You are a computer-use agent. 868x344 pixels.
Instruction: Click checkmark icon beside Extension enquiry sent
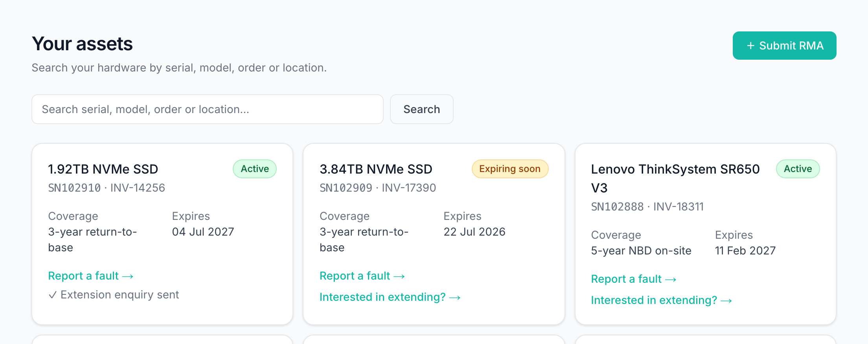[x=53, y=295]
